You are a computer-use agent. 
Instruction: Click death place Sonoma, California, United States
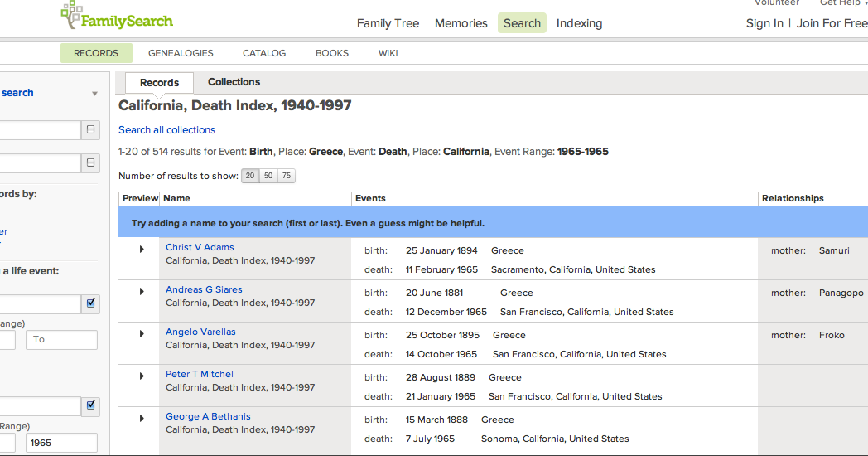click(555, 439)
